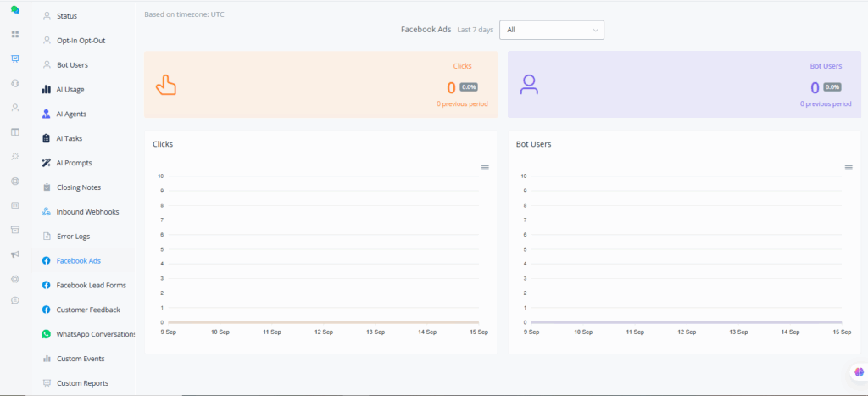Screen dimensions: 868x396
Task: Open Facebook Lead Forms page
Action: coord(91,285)
